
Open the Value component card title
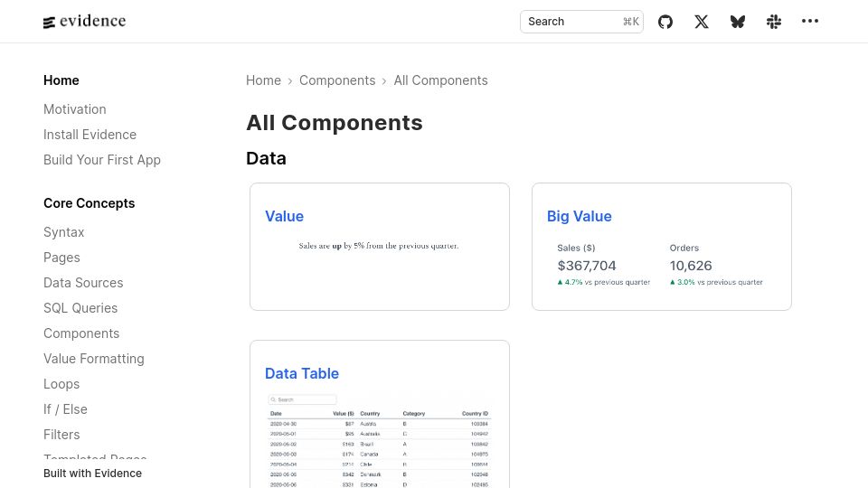coord(284,216)
